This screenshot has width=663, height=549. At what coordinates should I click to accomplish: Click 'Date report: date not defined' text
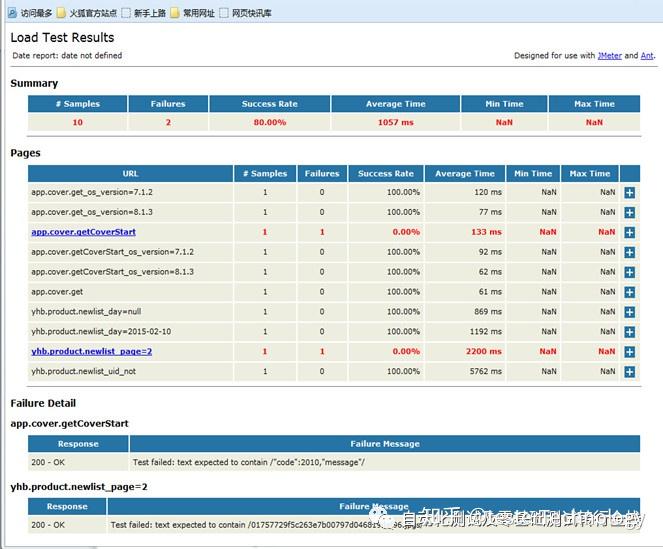67,55
